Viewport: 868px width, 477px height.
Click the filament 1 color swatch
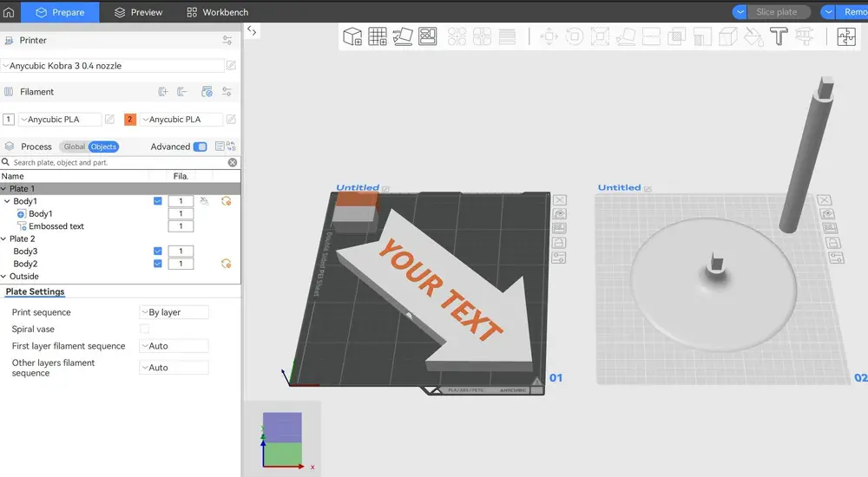tap(9, 119)
